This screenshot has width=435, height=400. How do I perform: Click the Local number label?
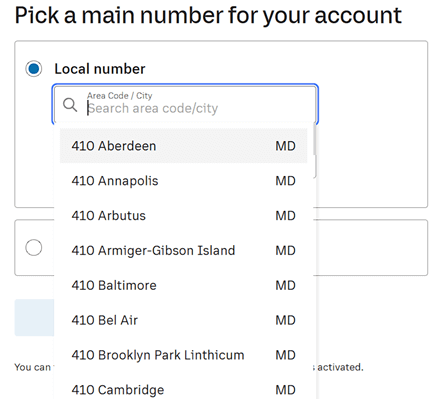[x=100, y=69]
